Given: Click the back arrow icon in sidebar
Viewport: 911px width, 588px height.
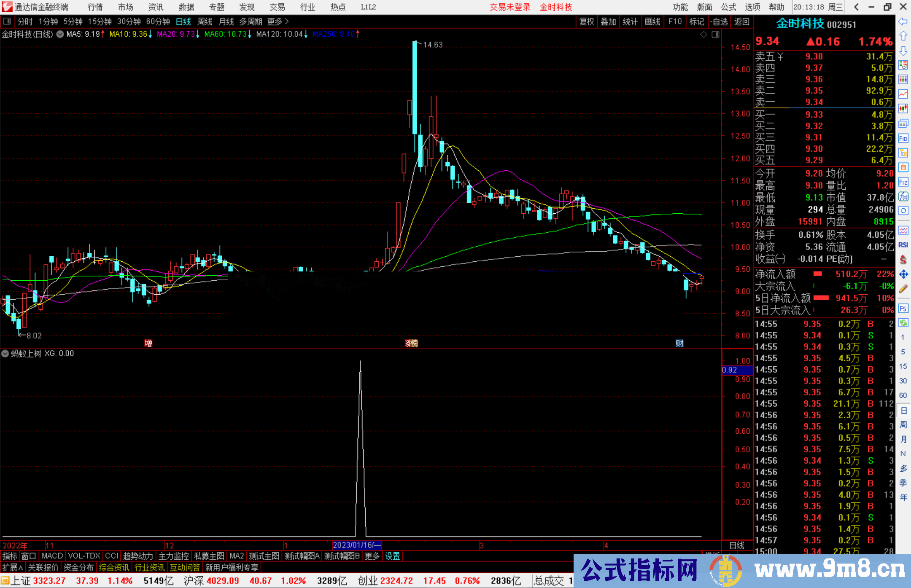Looking at the screenshot, I should [x=903, y=21].
